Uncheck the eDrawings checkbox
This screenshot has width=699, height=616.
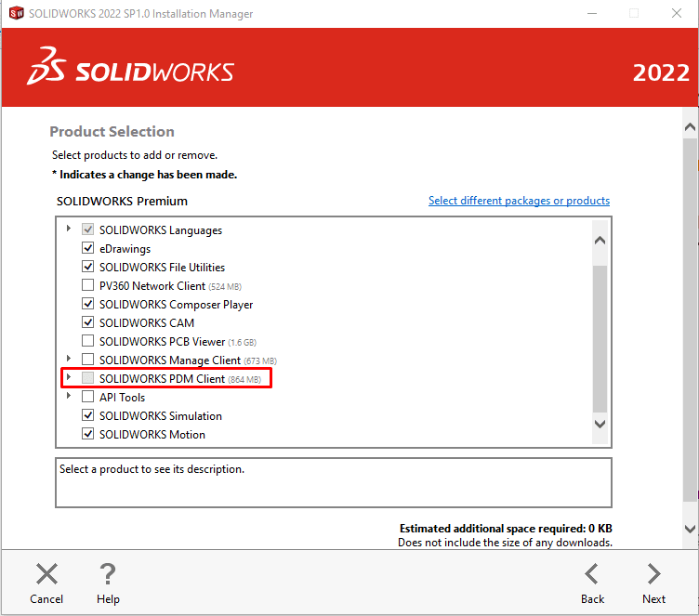[87, 248]
